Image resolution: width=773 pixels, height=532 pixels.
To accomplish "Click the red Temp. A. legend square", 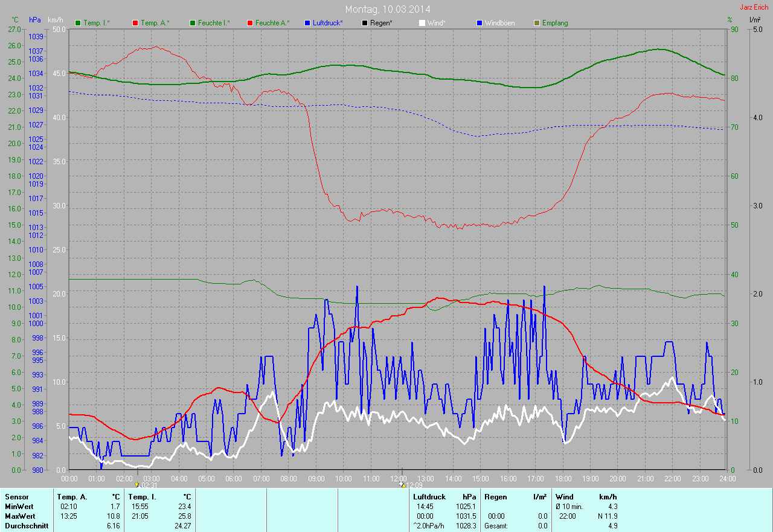I will [x=135, y=23].
